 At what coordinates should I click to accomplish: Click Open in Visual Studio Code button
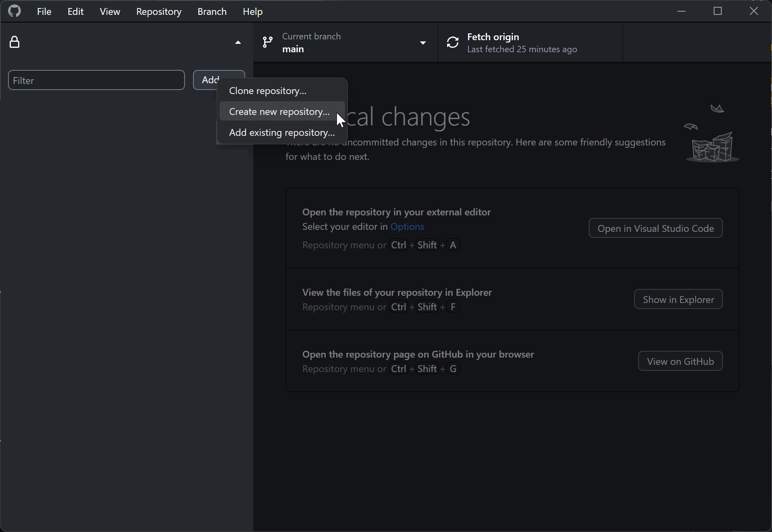pos(655,227)
